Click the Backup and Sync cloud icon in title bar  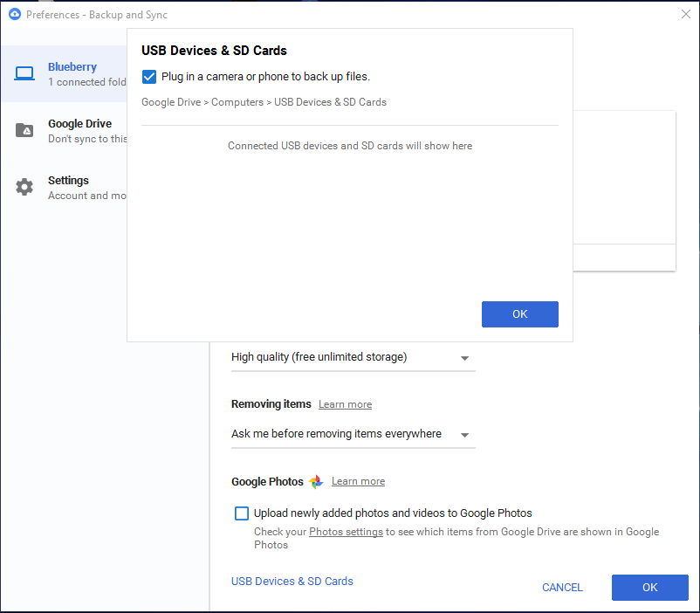click(x=15, y=14)
